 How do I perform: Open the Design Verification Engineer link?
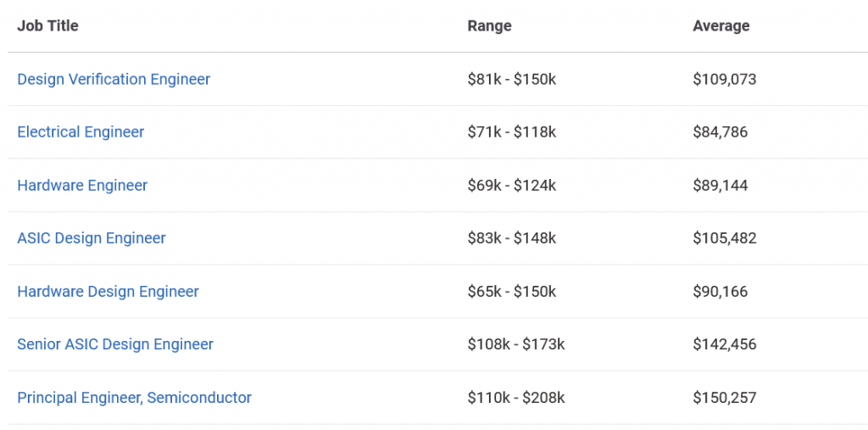pyautogui.click(x=114, y=79)
